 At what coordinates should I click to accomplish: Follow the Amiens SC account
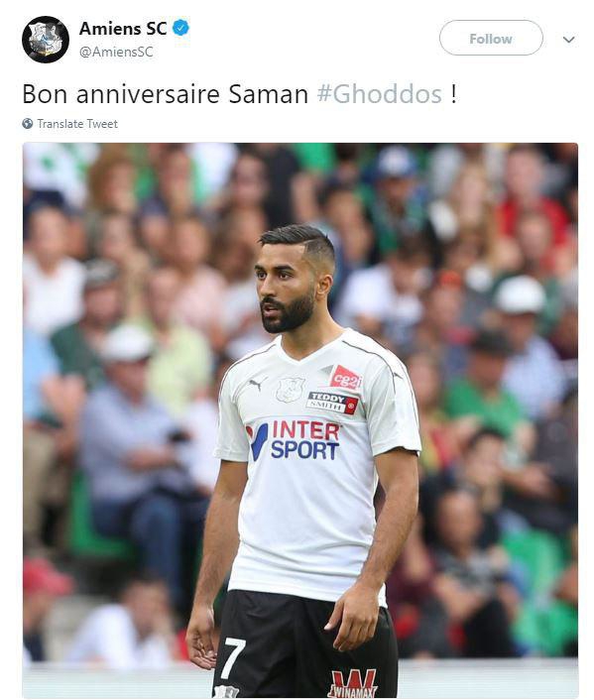[491, 38]
